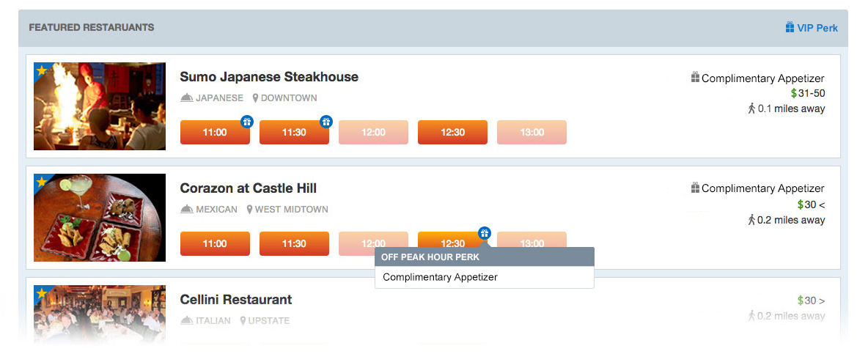This screenshot has width=868, height=354.
Task: Open Sumo Japanese Steakhouse restaurant title
Action: 269,77
